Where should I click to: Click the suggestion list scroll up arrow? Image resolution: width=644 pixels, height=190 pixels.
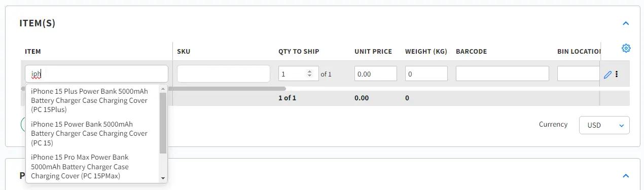point(163,89)
